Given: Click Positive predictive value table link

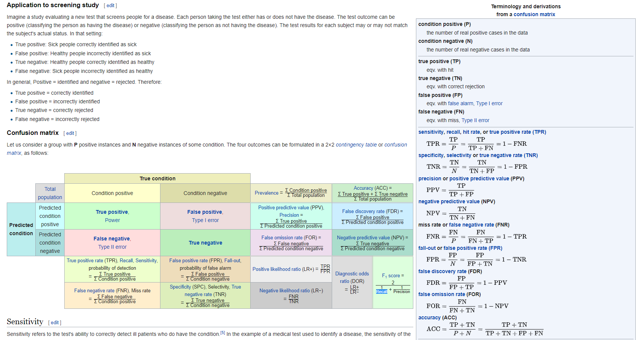Looking at the screenshot, I should click(283, 207).
